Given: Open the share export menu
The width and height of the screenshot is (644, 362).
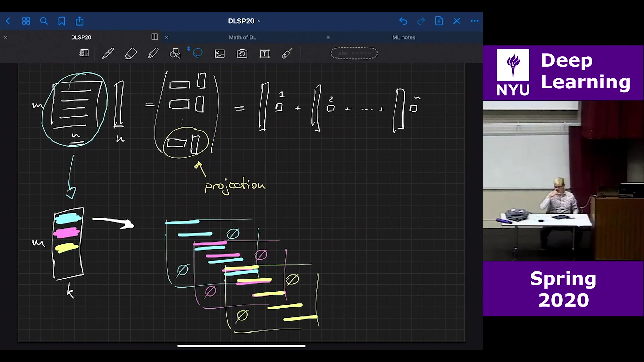Looking at the screenshot, I should pos(79,21).
